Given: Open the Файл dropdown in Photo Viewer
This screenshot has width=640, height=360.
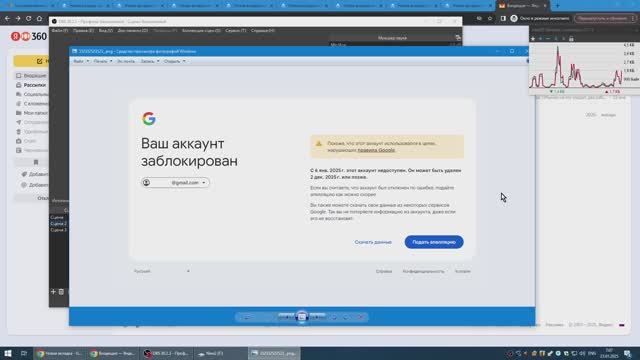Looking at the screenshot, I should [x=81, y=61].
